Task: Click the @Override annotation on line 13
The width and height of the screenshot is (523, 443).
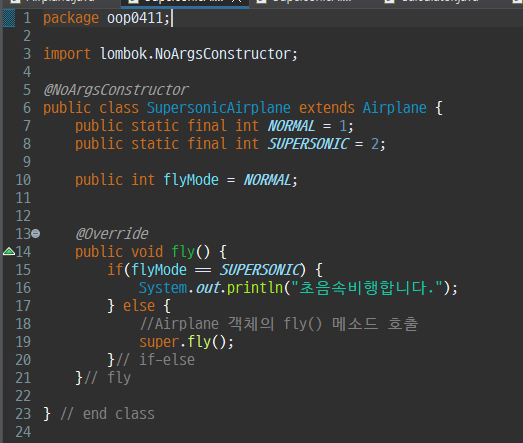Action: [111, 234]
